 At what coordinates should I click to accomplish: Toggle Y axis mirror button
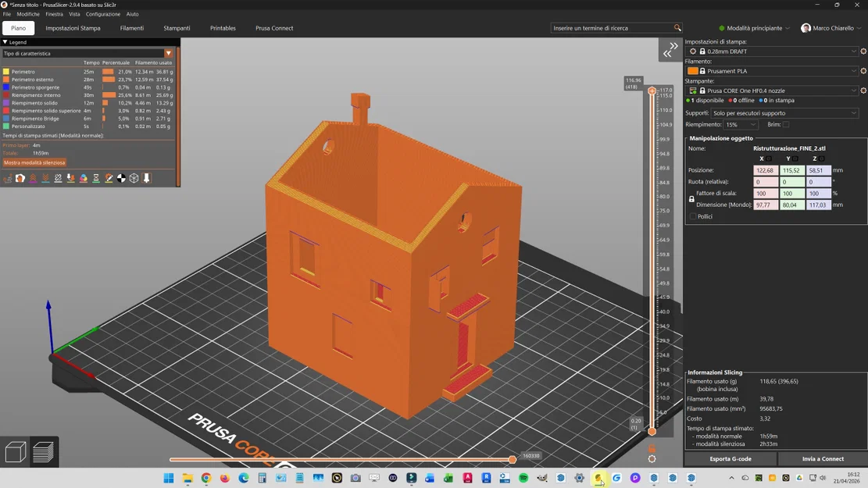coord(795,159)
